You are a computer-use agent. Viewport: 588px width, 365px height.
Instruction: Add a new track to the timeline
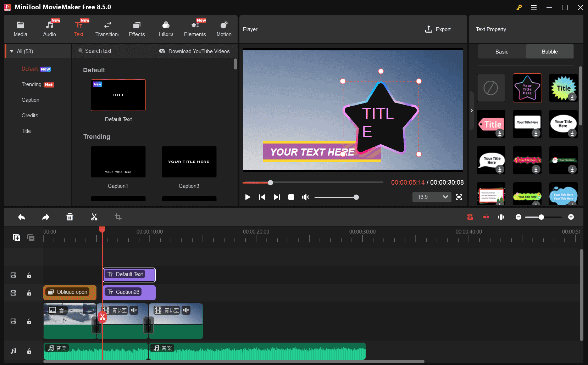17,237
